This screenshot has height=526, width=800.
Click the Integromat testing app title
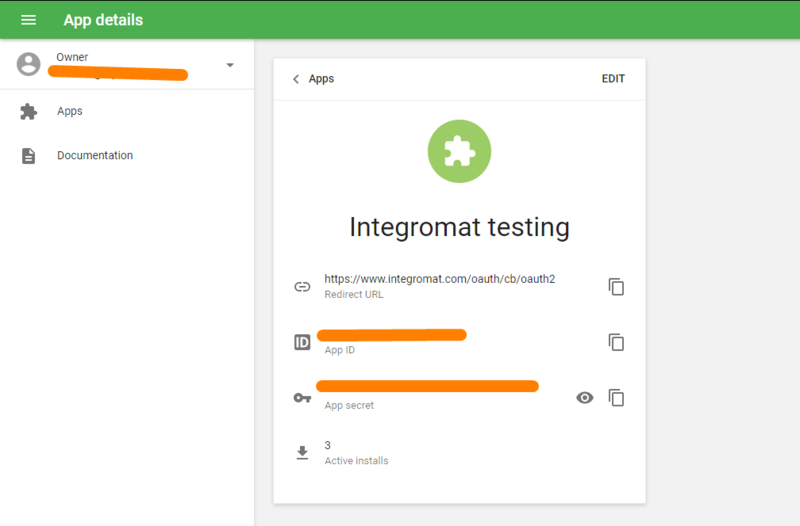(x=459, y=227)
